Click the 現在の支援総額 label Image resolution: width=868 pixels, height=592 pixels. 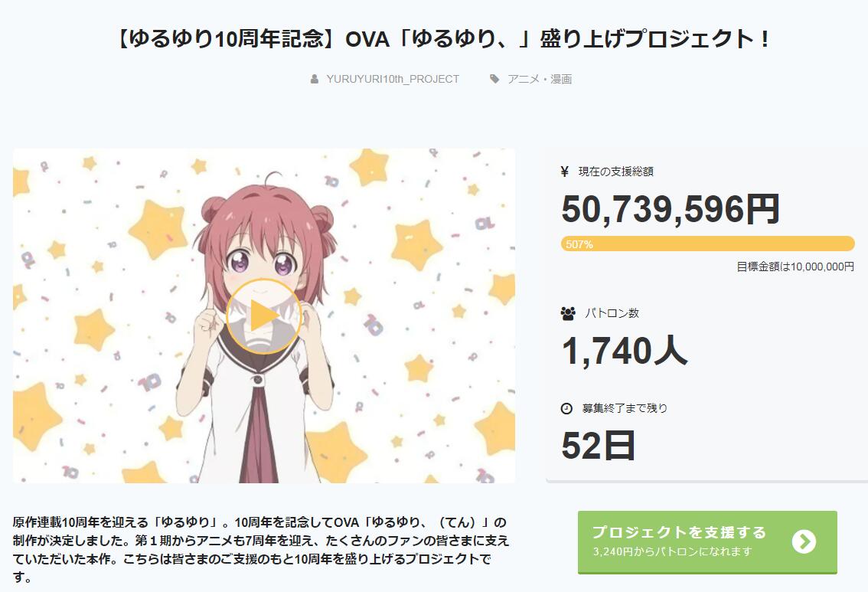[615, 172]
